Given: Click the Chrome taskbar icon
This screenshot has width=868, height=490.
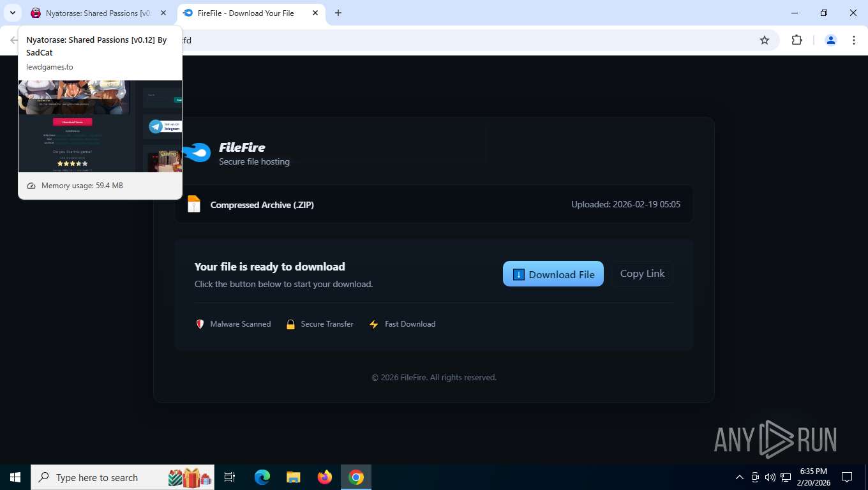Looking at the screenshot, I should tap(356, 477).
